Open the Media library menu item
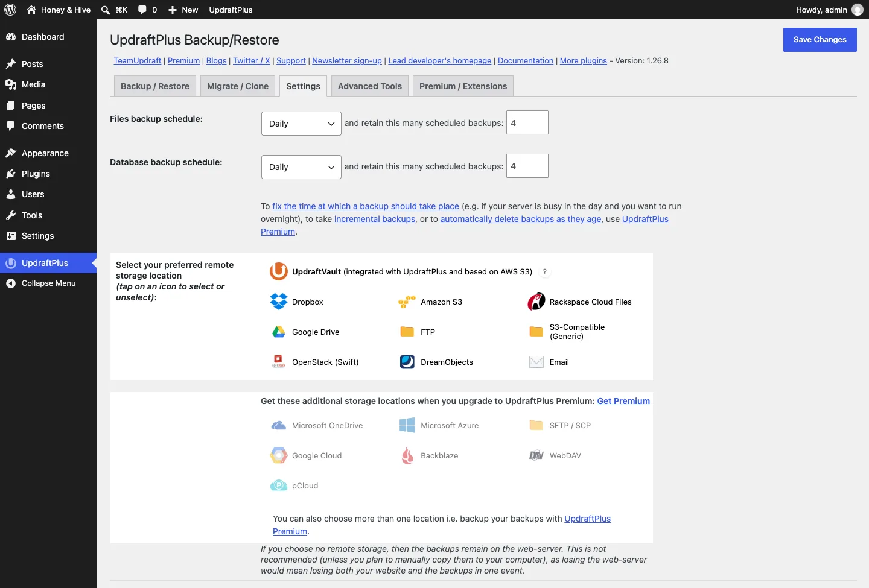The width and height of the screenshot is (869, 588). (x=48, y=84)
